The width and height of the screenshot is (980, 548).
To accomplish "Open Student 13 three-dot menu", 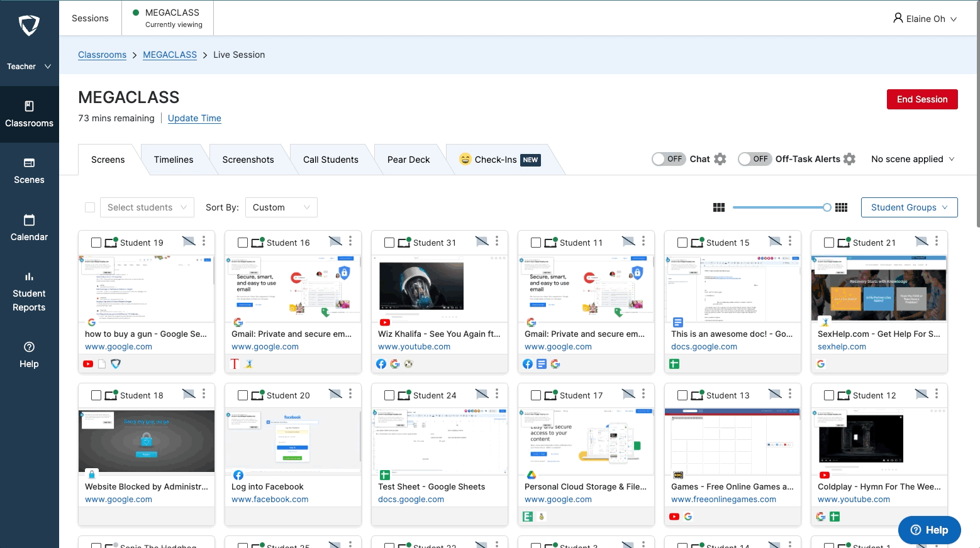I will 790,394.
